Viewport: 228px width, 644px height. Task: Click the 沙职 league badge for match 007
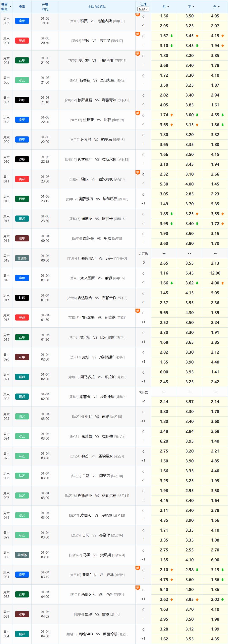[x=22, y=100]
